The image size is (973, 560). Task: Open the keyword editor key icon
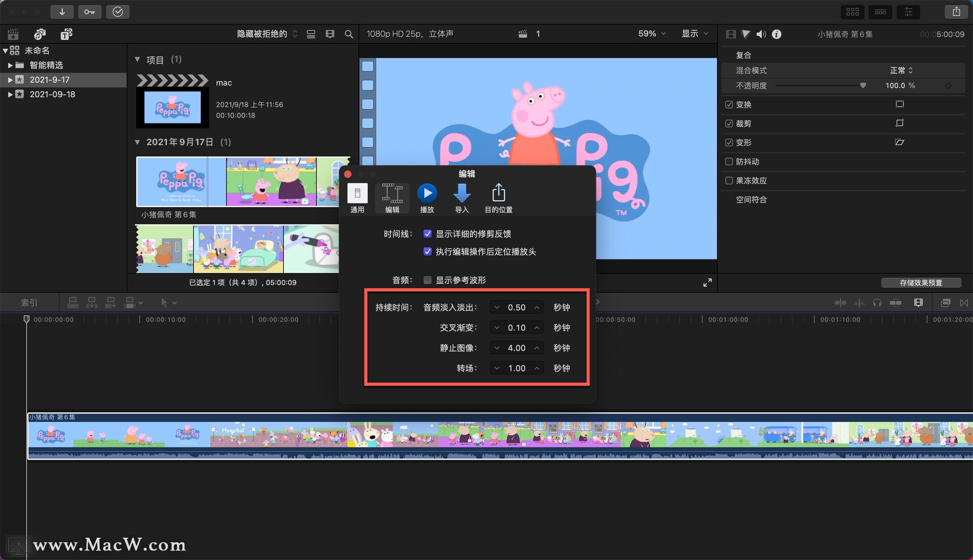[90, 12]
